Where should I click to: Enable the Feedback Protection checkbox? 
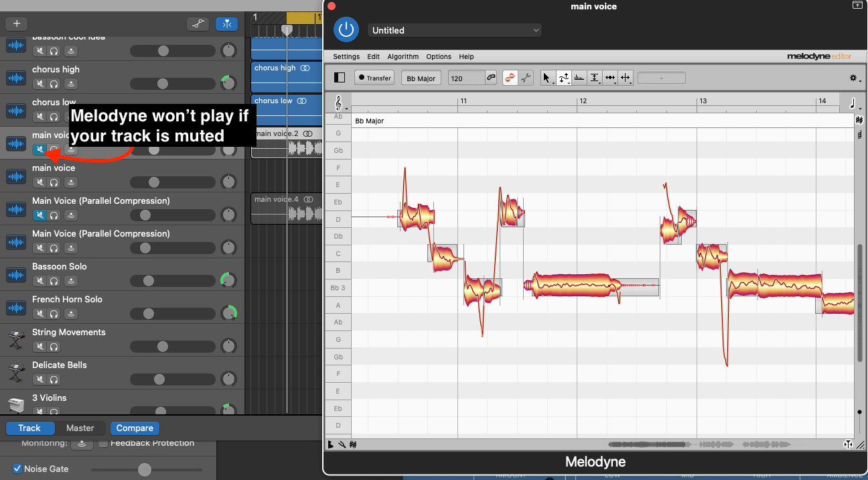point(103,443)
